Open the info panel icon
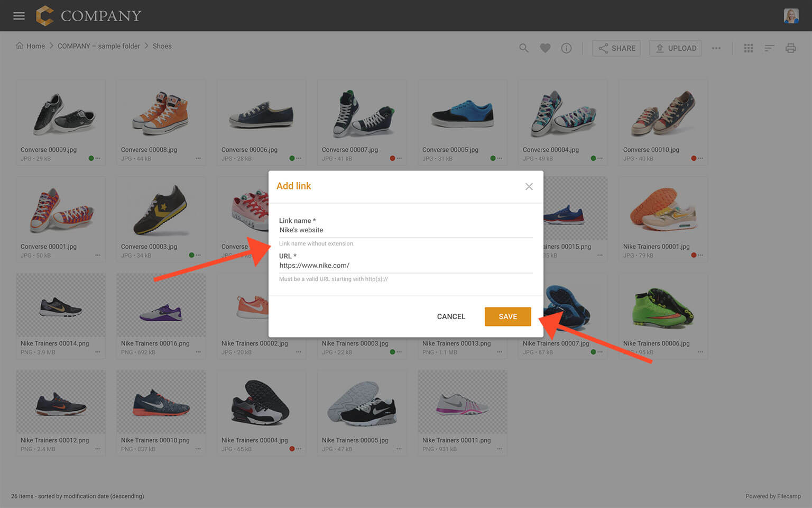The width and height of the screenshot is (812, 508). click(x=566, y=48)
